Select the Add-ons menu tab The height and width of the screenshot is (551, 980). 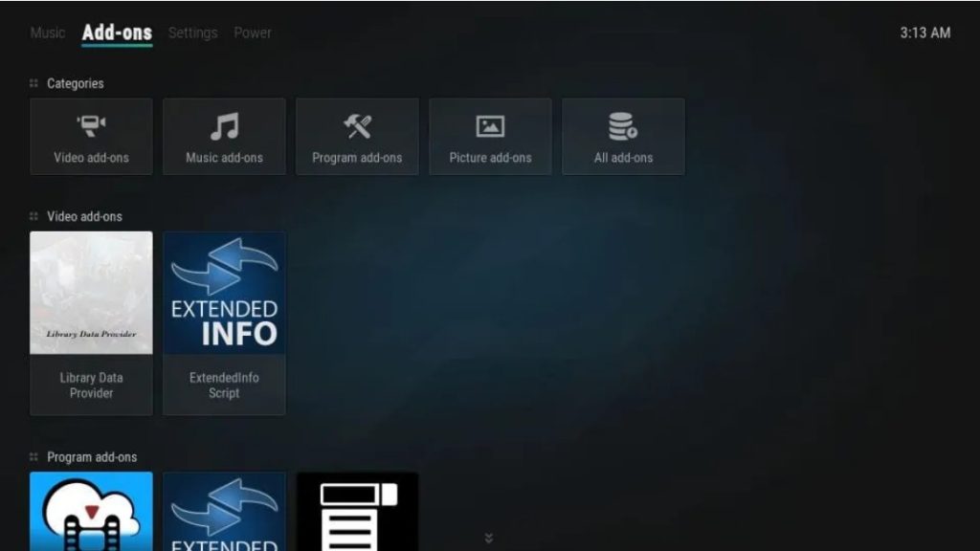pos(117,33)
